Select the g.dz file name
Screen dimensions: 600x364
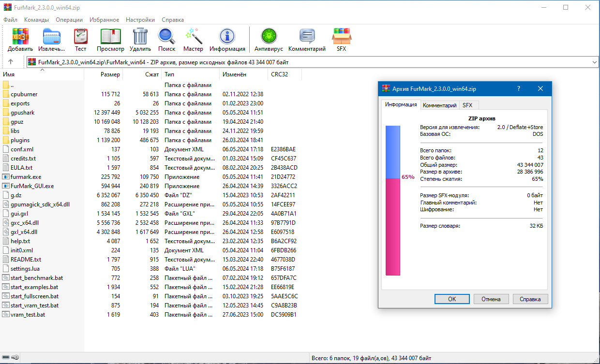coord(16,195)
